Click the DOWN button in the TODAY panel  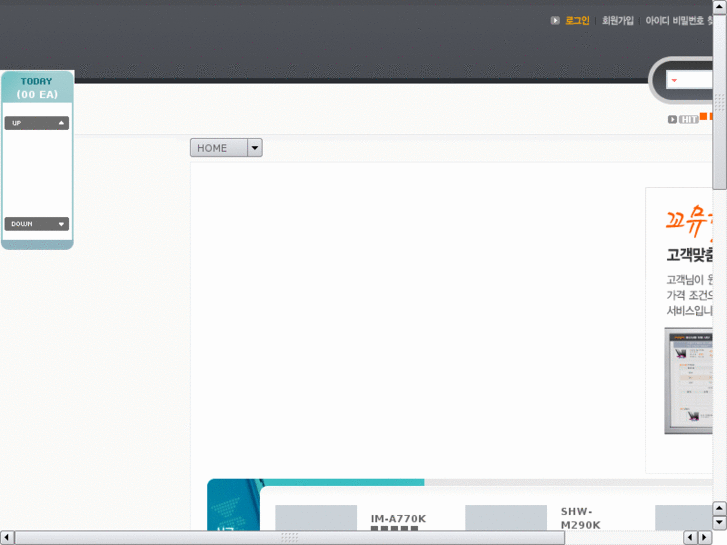37,224
